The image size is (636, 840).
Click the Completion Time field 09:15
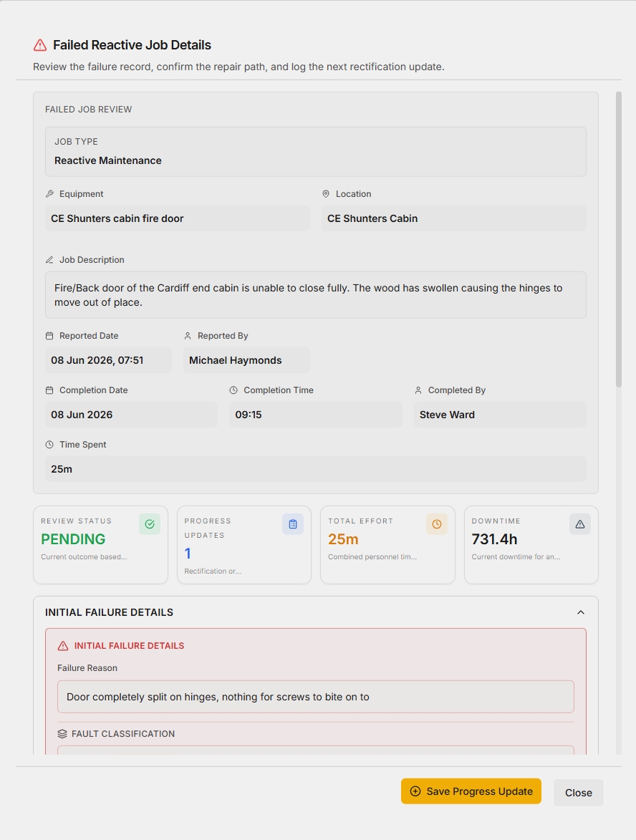coord(316,415)
